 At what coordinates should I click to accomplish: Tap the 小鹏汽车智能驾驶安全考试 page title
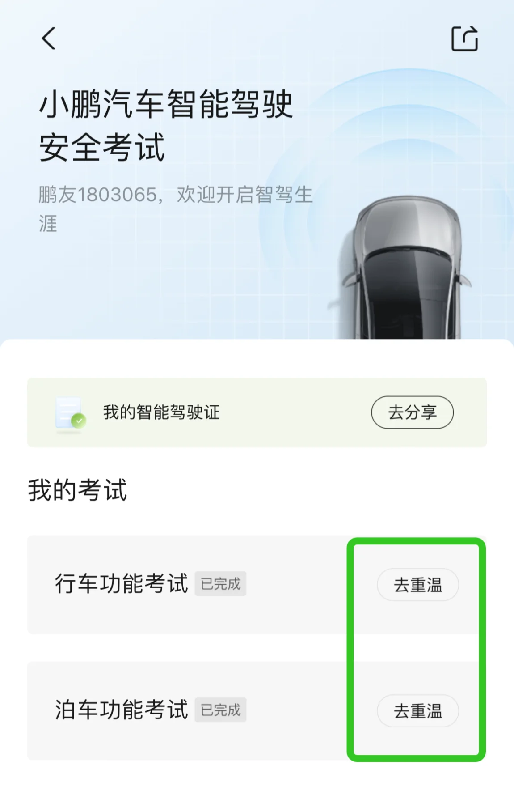pos(165,125)
